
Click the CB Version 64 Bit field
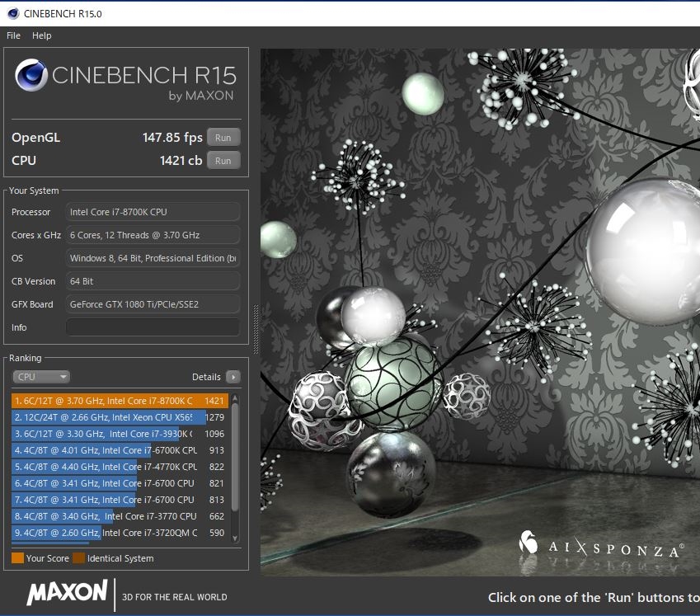pyautogui.click(x=153, y=281)
